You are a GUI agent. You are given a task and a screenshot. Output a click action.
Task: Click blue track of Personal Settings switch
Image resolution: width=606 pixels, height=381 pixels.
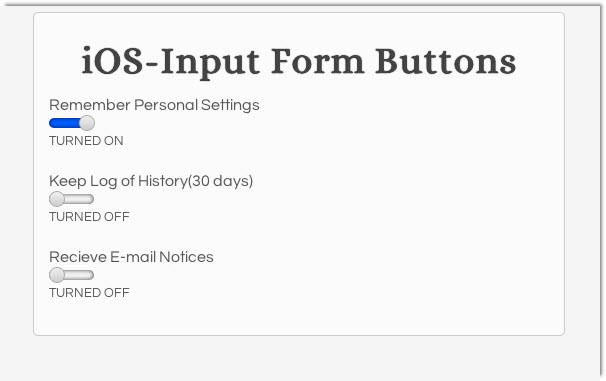(x=64, y=123)
